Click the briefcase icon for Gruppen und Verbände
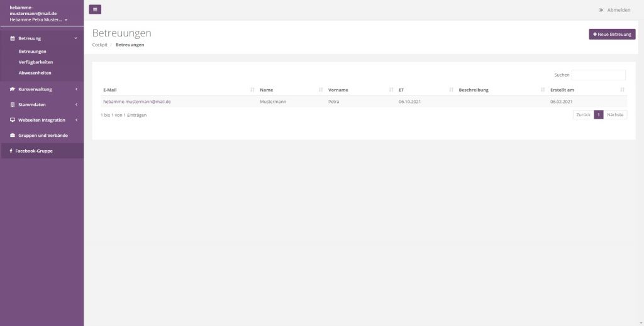The image size is (644, 326). (13, 135)
